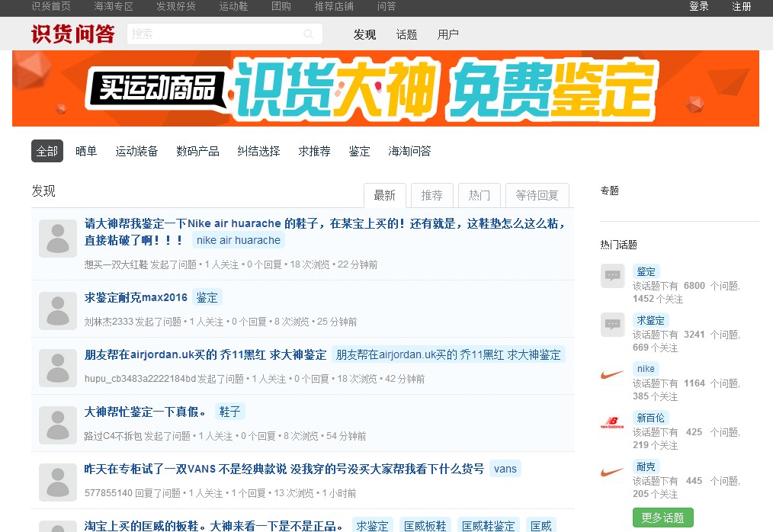
Task: Open 发现好货 in top bar
Action: click(176, 6)
